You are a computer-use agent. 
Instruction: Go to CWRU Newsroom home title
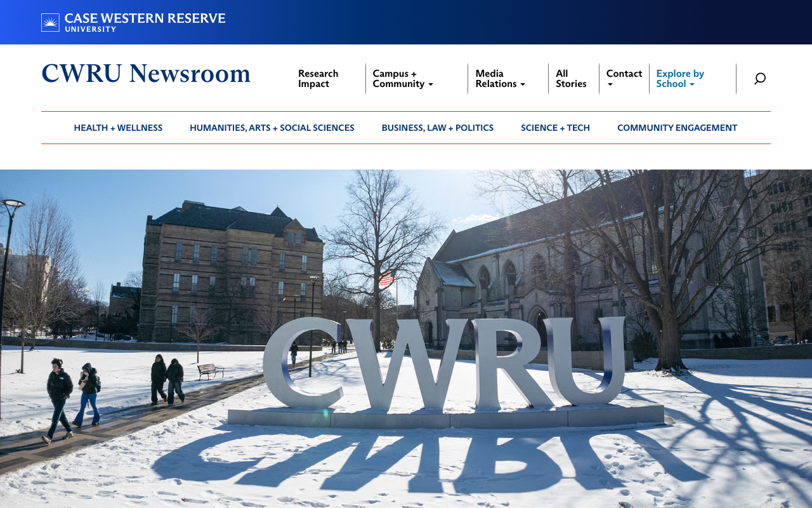pyautogui.click(x=146, y=74)
